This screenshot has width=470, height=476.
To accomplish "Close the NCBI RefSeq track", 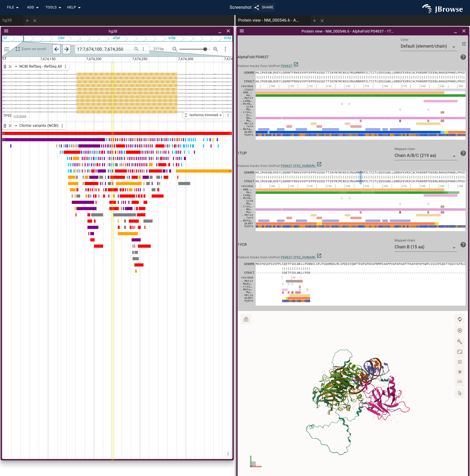I will point(10,67).
